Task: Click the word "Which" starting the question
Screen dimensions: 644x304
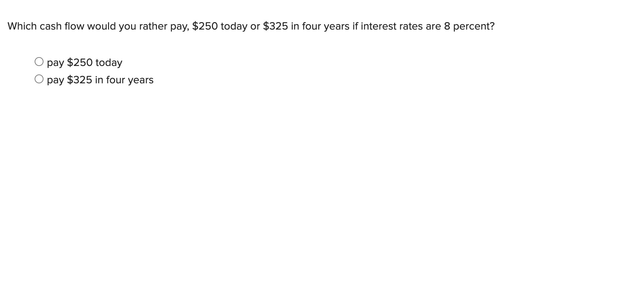Action: pyautogui.click(x=23, y=26)
